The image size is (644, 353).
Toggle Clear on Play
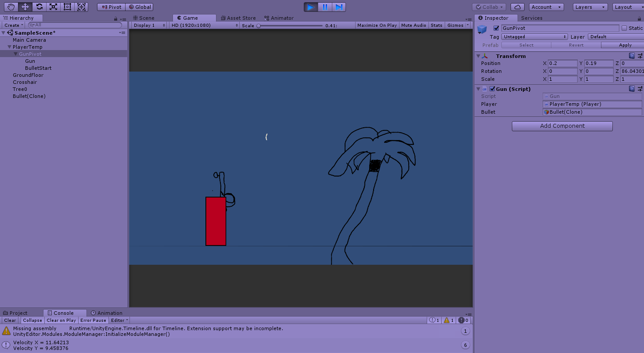61,321
